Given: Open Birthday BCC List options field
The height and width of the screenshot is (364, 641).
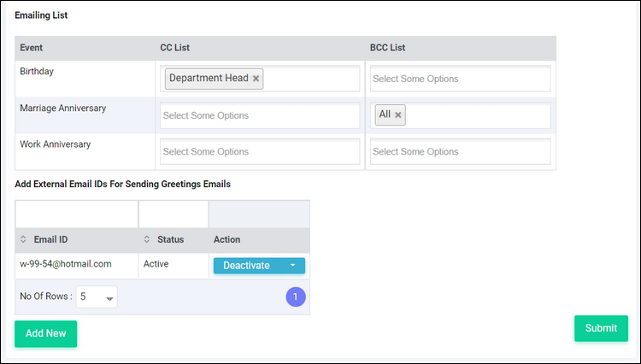Looking at the screenshot, I should (461, 79).
